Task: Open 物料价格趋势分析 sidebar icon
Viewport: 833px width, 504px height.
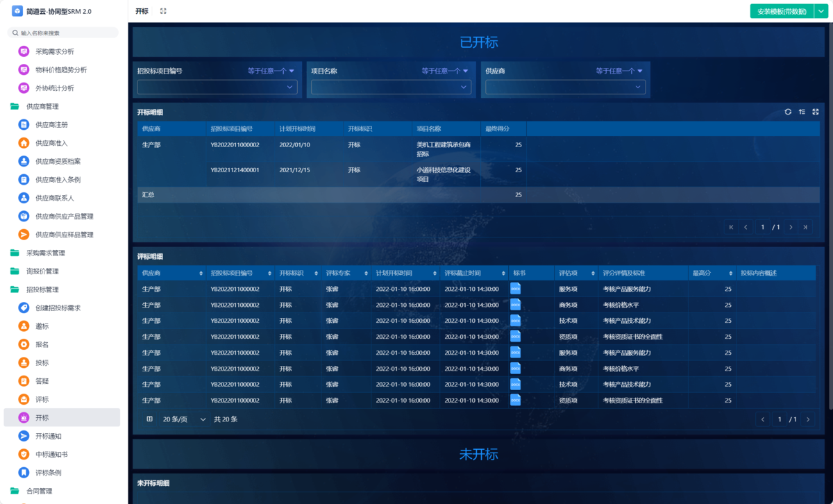Action: [x=24, y=69]
